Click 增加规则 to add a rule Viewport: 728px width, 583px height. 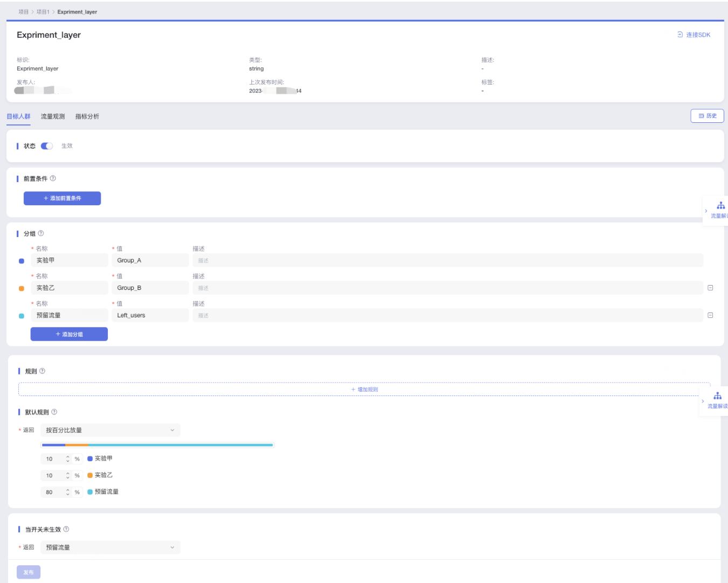365,389
